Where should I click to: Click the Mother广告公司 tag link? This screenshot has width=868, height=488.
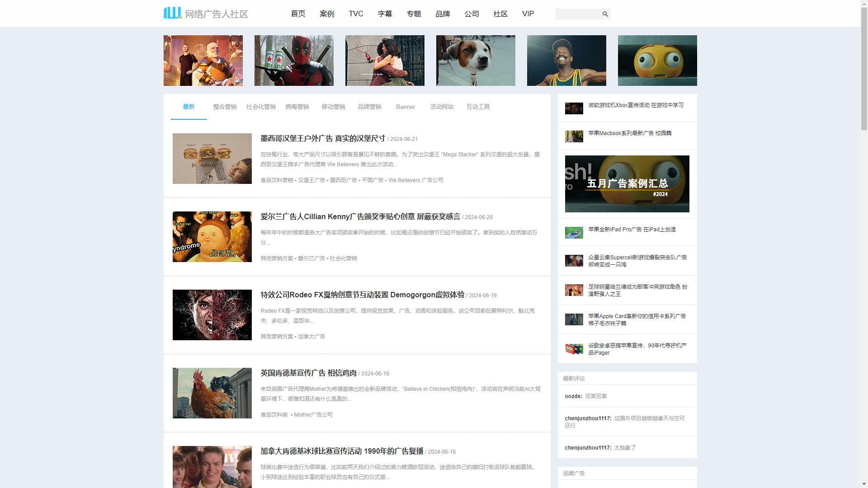(x=313, y=415)
